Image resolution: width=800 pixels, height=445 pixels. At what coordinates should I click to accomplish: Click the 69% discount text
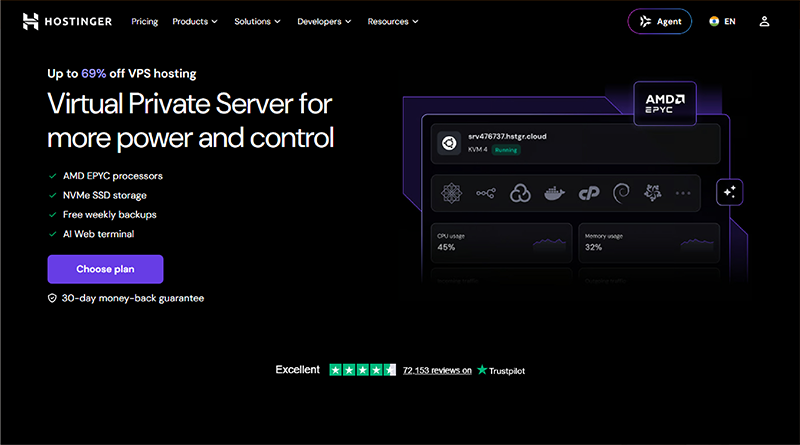tap(93, 73)
